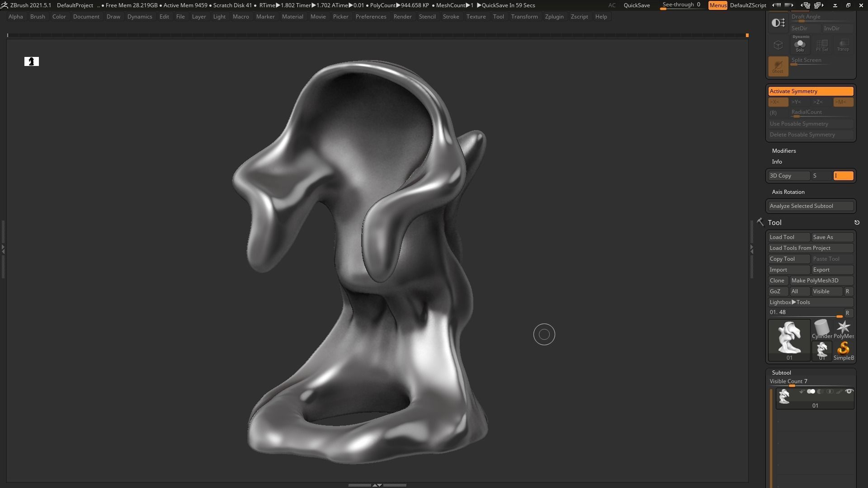Select the large 01 tool thumbnail

789,340
